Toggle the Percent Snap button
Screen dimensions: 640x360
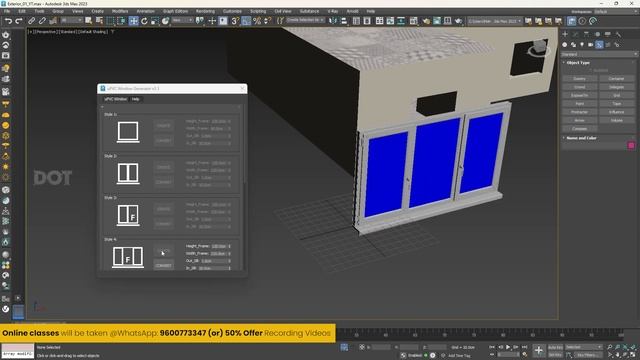coord(257,21)
